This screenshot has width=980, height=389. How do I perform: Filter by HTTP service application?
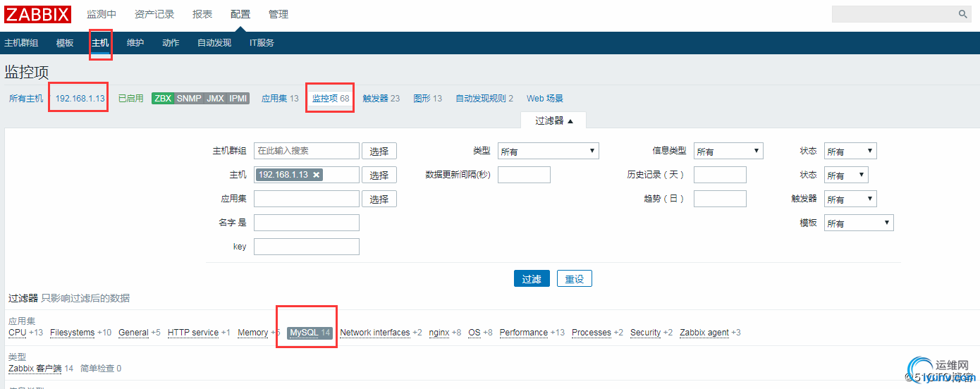[193, 333]
